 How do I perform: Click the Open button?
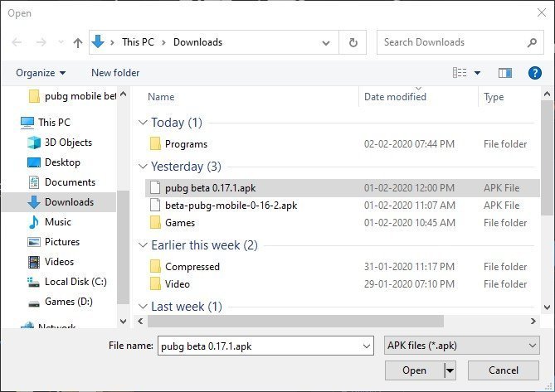click(x=414, y=370)
